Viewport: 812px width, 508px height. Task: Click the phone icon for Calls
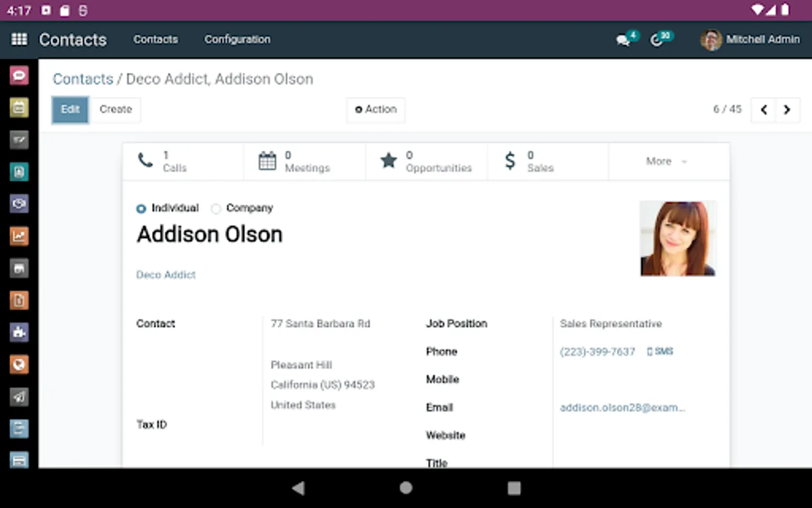coord(145,161)
